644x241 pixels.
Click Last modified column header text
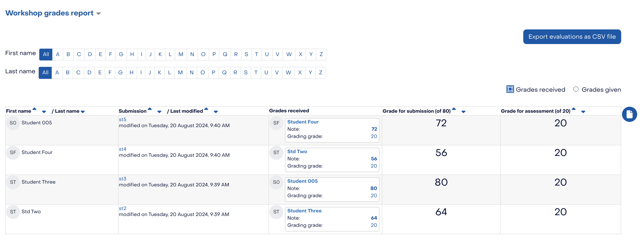pyautogui.click(x=186, y=111)
